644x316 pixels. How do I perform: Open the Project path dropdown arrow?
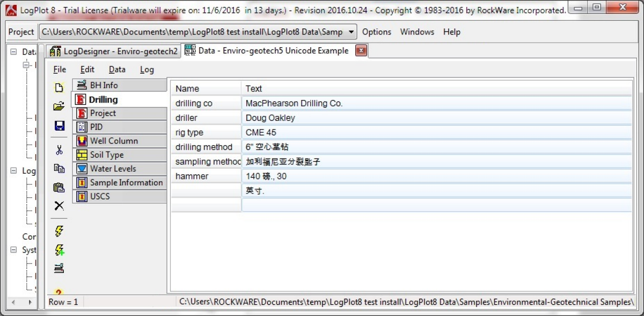(x=352, y=32)
